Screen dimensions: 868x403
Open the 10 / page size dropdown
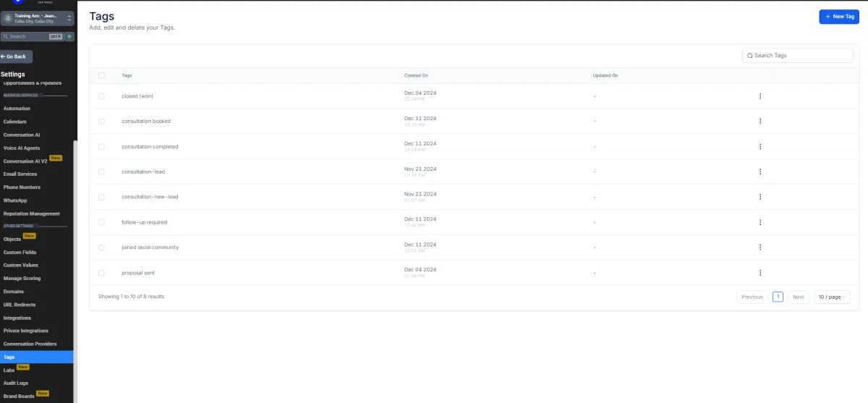tap(832, 297)
